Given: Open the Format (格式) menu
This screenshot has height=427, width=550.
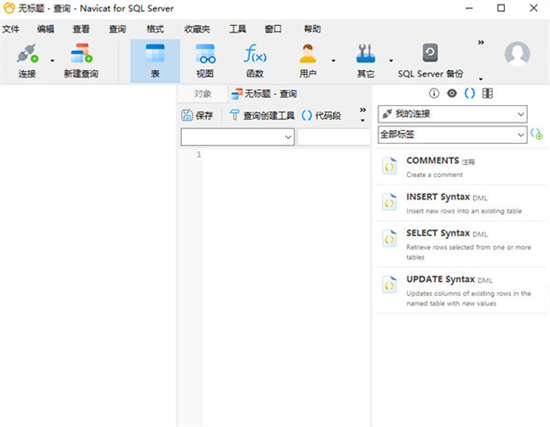Looking at the screenshot, I should [x=155, y=29].
